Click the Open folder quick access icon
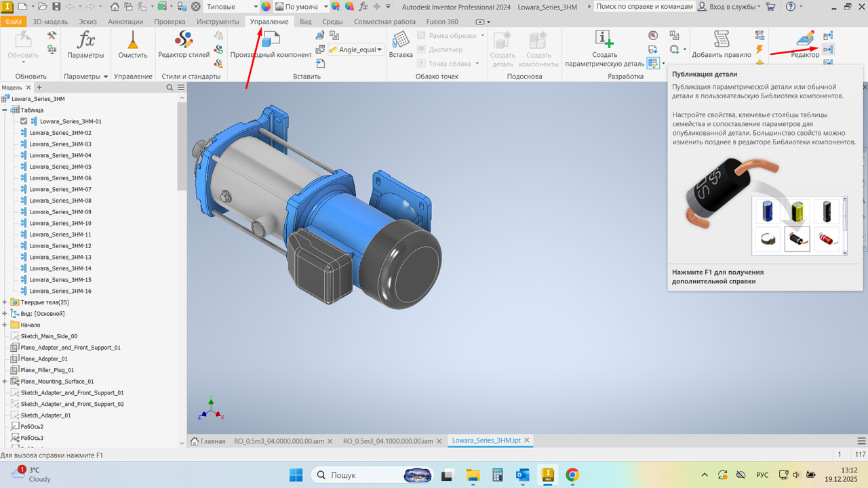The height and width of the screenshot is (488, 868). pyautogui.click(x=42, y=6)
